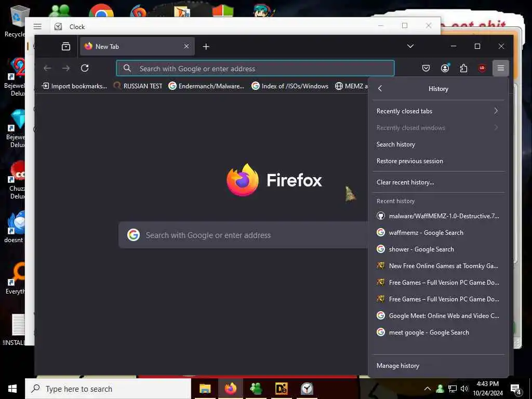Open shower - Google Search history entry

(438, 249)
